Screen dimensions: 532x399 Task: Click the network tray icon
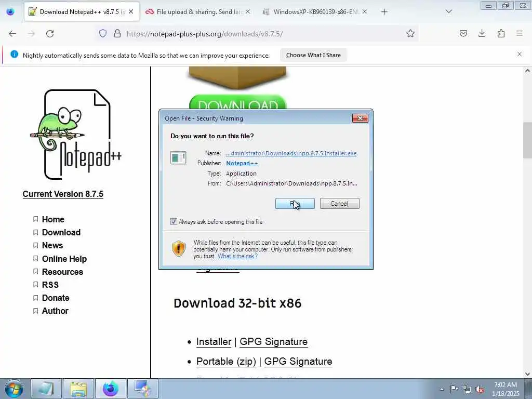(x=467, y=389)
